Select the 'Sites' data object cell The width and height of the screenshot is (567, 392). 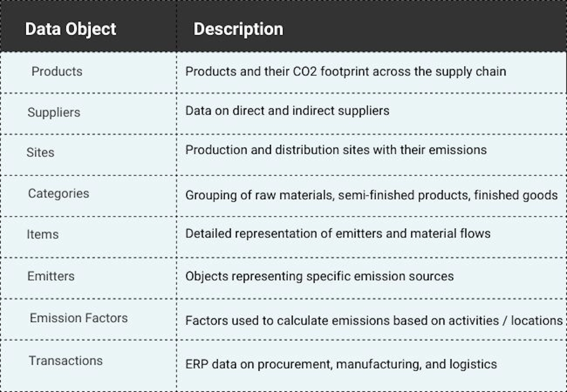tap(40, 152)
